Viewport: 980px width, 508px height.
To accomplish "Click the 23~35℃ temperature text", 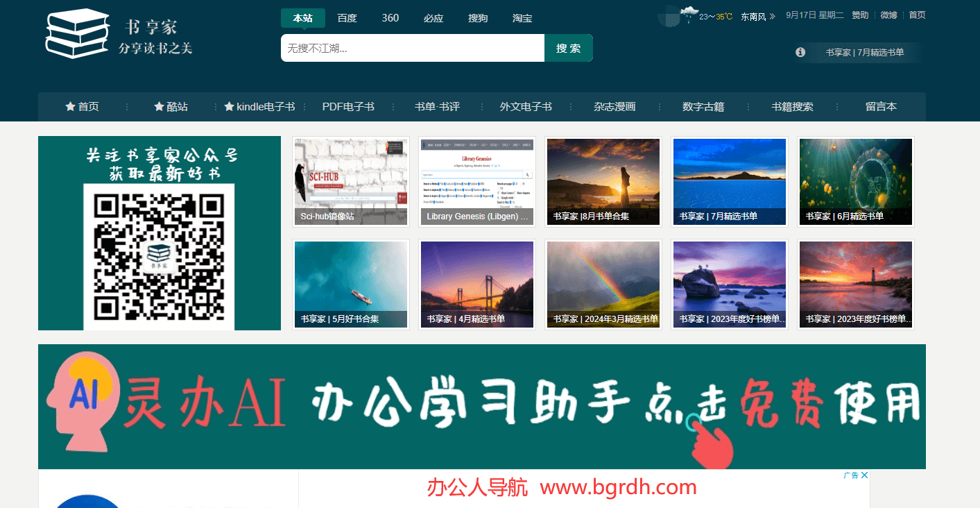I will [x=716, y=16].
